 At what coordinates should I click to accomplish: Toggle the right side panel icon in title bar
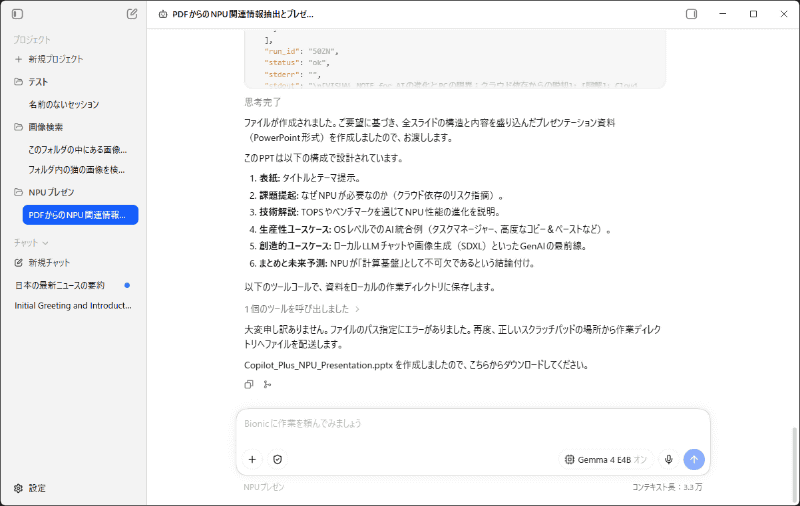pyautogui.click(x=691, y=14)
